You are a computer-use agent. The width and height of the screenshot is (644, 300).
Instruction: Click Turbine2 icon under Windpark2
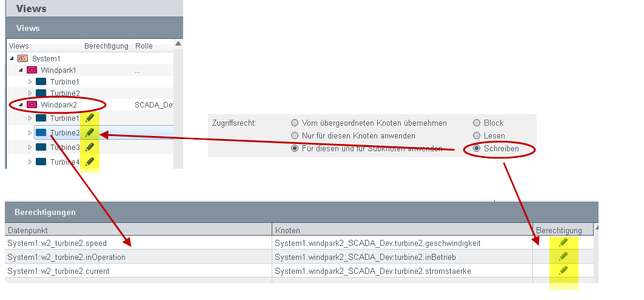pyautogui.click(x=41, y=132)
